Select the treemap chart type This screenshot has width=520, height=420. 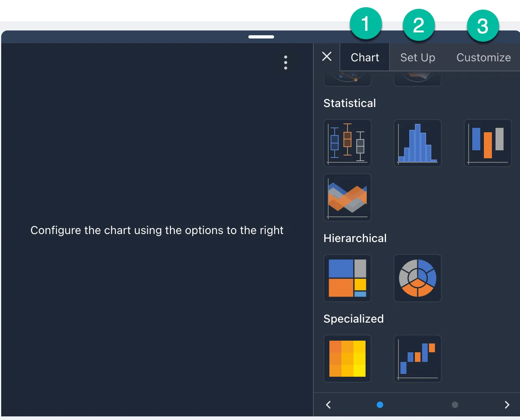click(347, 278)
